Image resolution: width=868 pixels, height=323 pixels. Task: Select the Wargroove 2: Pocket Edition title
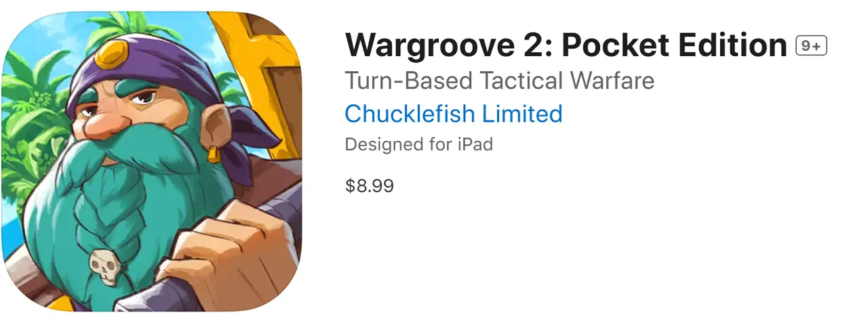[566, 45]
